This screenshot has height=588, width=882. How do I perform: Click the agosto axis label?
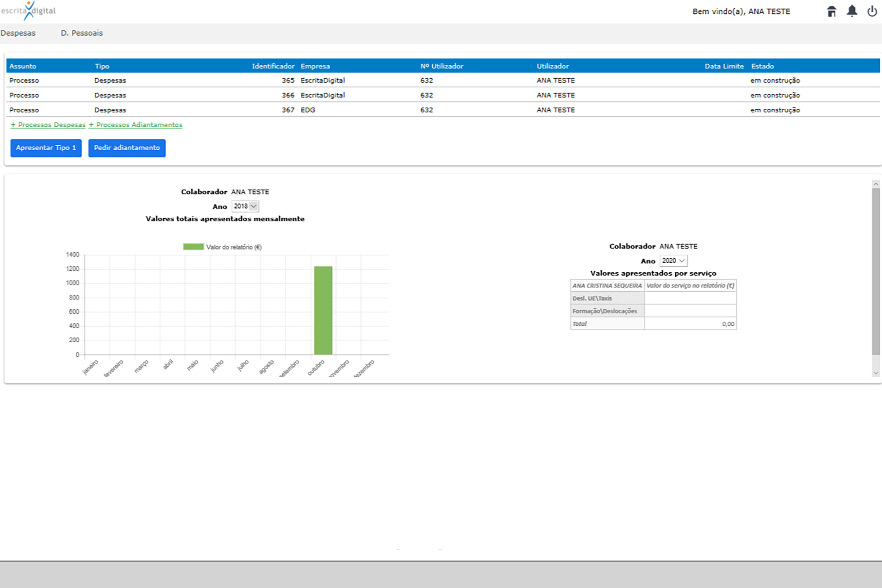(x=266, y=367)
